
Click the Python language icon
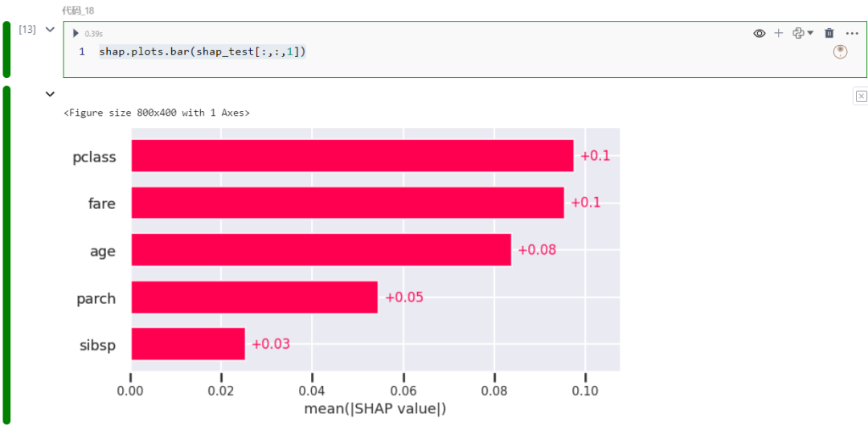click(x=797, y=33)
